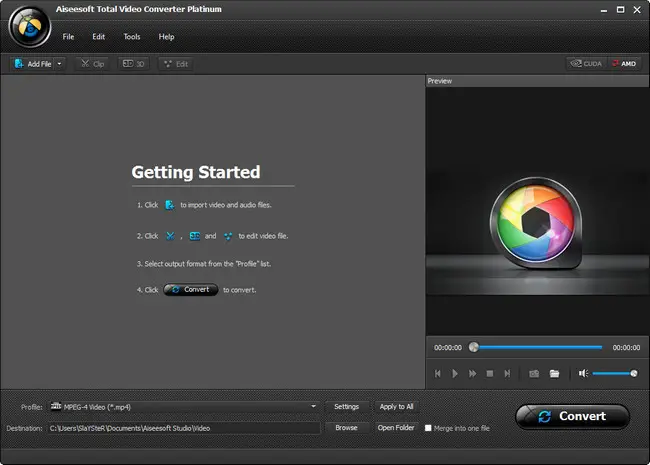Expand the Destination path dropdown
The height and width of the screenshot is (465, 650).
point(314,428)
